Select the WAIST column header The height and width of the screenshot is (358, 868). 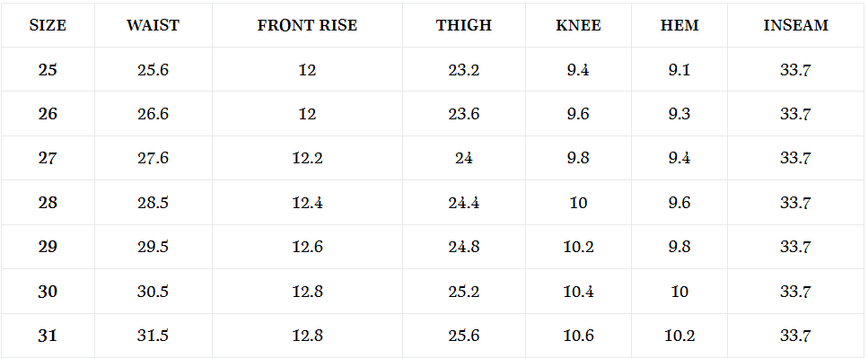click(x=153, y=25)
